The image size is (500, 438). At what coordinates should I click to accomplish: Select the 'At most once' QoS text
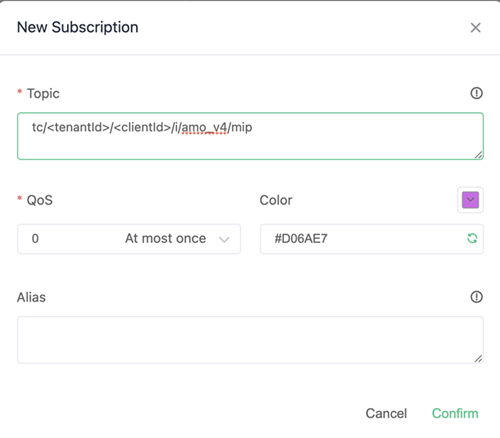(166, 238)
